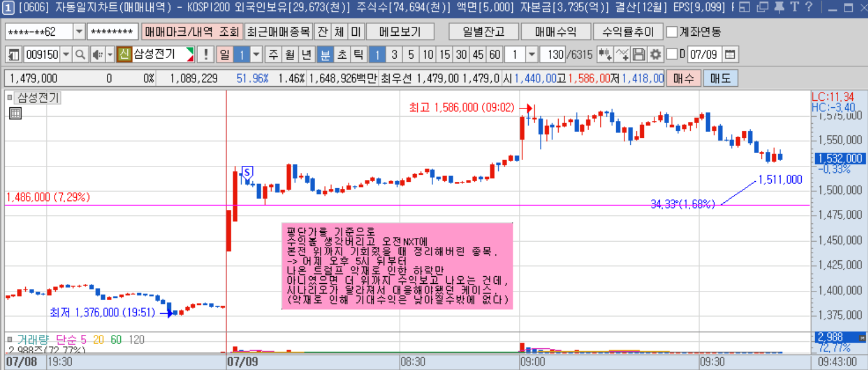This screenshot has height=370, width=868.
Task: Click the 130 candle count field
Action: pyautogui.click(x=552, y=55)
